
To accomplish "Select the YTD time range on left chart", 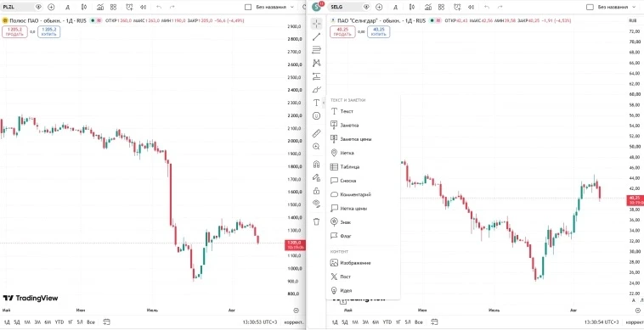I will click(x=59, y=322).
